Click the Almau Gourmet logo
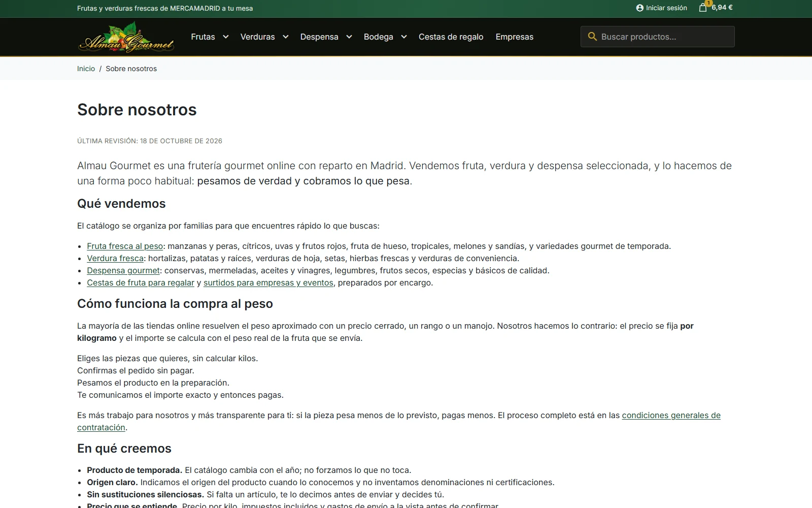The width and height of the screenshot is (812, 508). coord(126,37)
